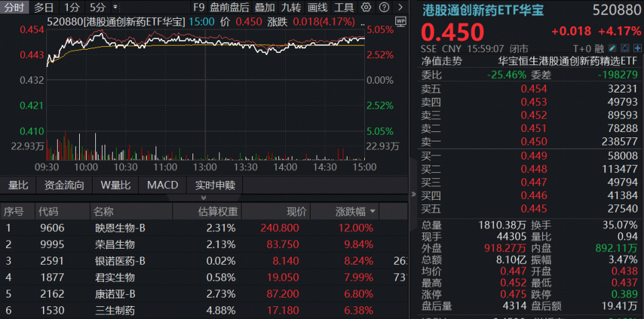The width and height of the screenshot is (644, 319).
Task: Open the more chart periods dropdown
Action: [115, 7]
